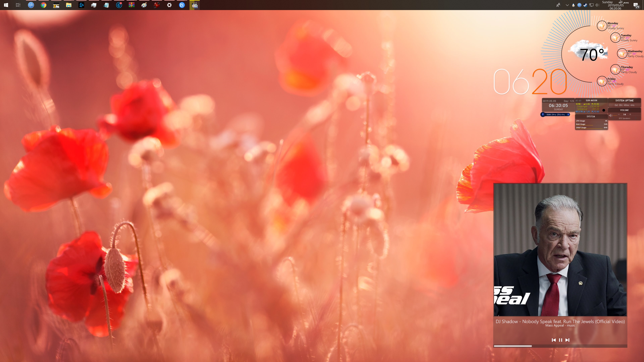Image resolution: width=644 pixels, height=362 pixels.
Task: Skip to the next track
Action: [x=568, y=340]
